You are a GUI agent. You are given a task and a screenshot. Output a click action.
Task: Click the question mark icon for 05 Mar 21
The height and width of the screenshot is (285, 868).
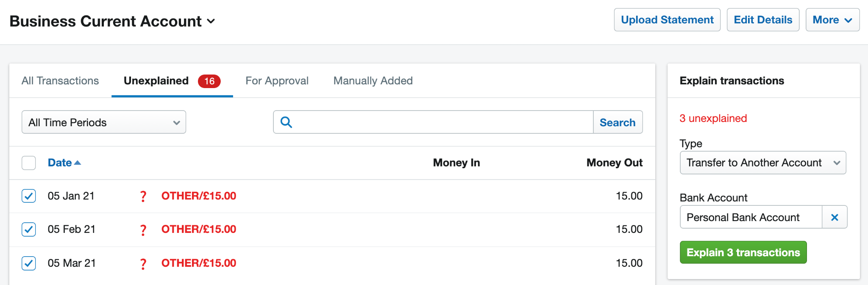pos(143,264)
